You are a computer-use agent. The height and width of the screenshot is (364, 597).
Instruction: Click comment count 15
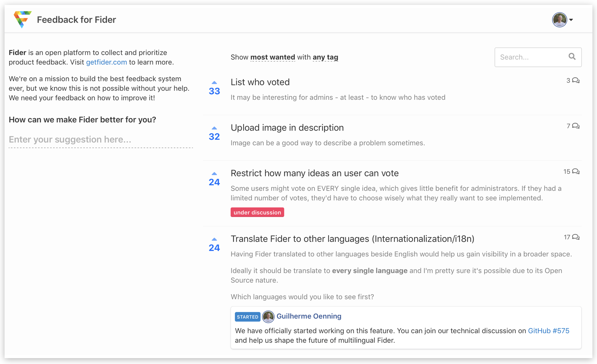pos(567,172)
